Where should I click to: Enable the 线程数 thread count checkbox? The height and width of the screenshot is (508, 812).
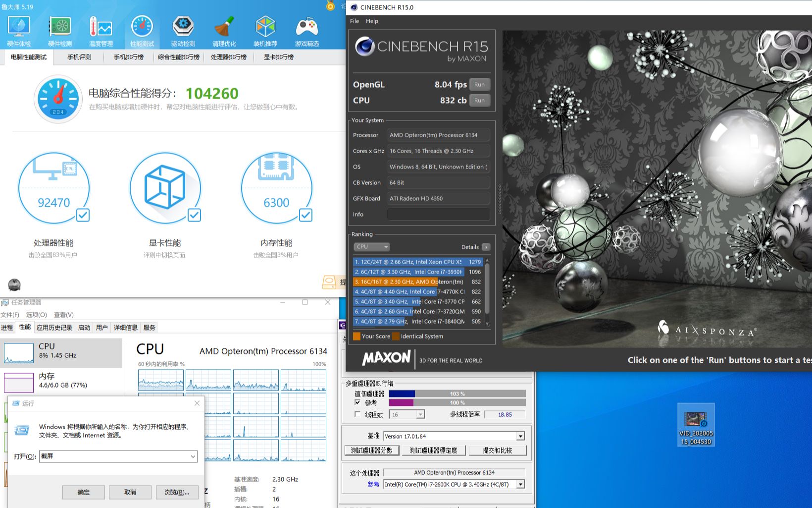[357, 414]
